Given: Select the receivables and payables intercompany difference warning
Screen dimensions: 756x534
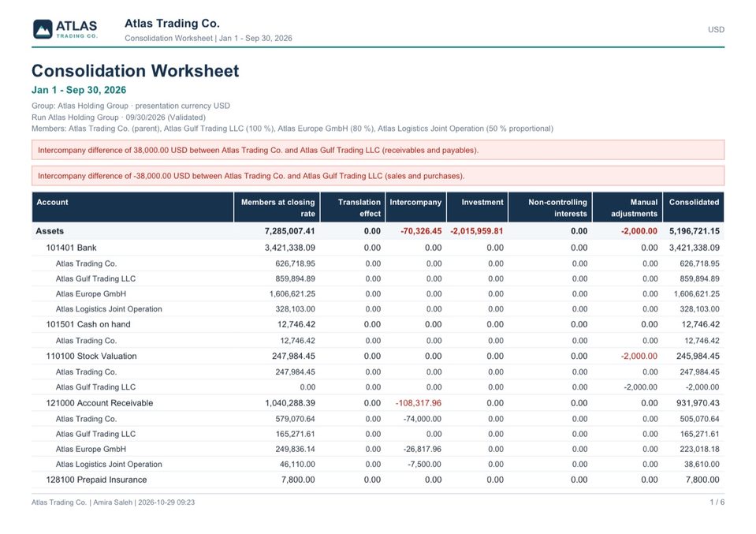Looking at the screenshot, I should pos(378,150).
